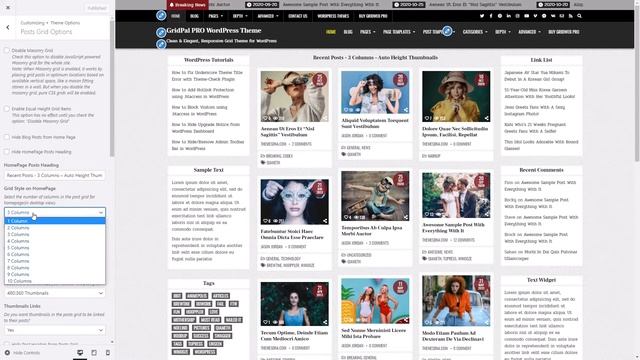Click share icon on Fatebuntur Stoici post

pos(325,221)
